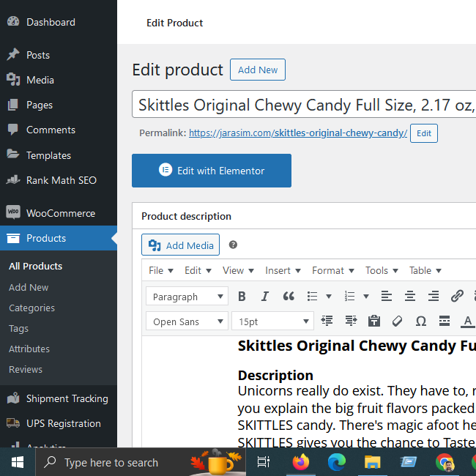Viewport: 476px width, 476px height.
Task: Open Firefox from the taskbar
Action: click(301, 462)
